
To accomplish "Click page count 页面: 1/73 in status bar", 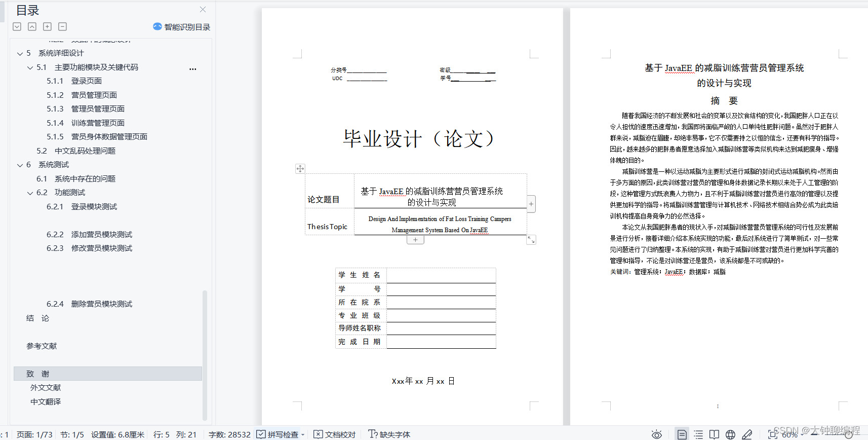I will tap(34, 434).
